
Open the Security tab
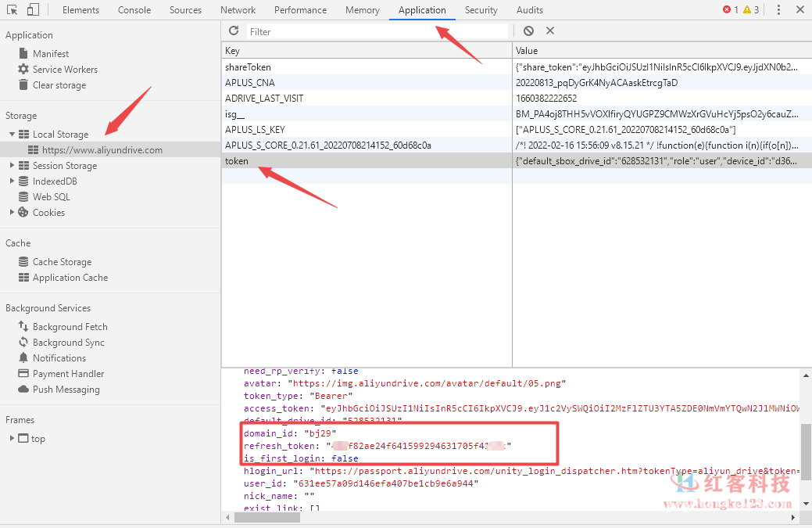pyautogui.click(x=481, y=10)
